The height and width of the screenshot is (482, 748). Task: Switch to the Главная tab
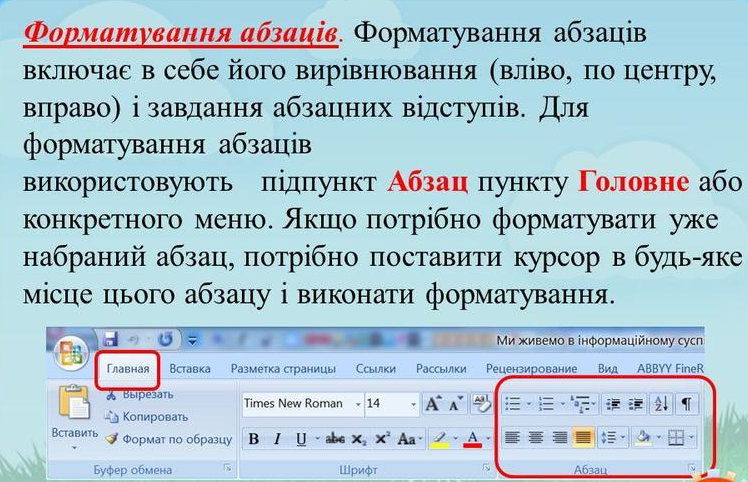128,369
